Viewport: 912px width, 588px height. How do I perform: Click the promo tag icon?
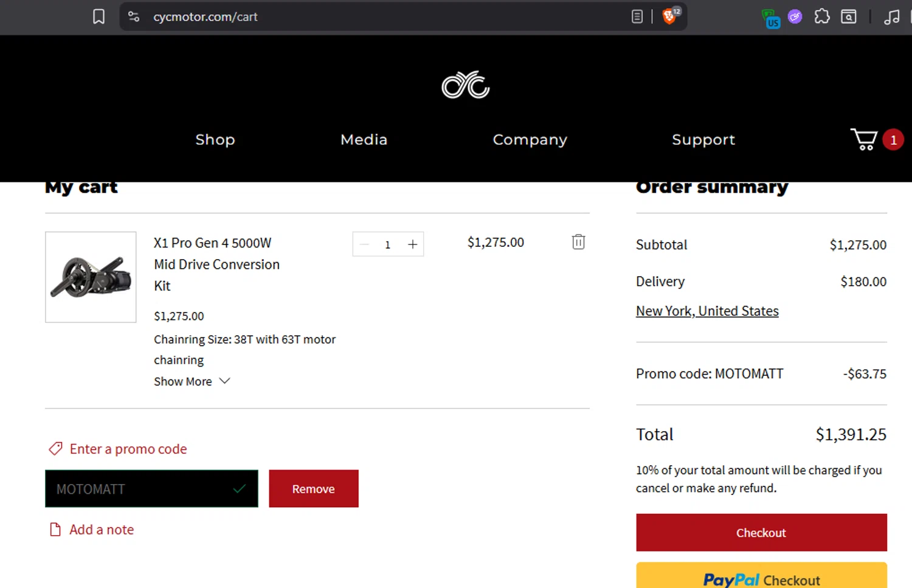(x=55, y=449)
